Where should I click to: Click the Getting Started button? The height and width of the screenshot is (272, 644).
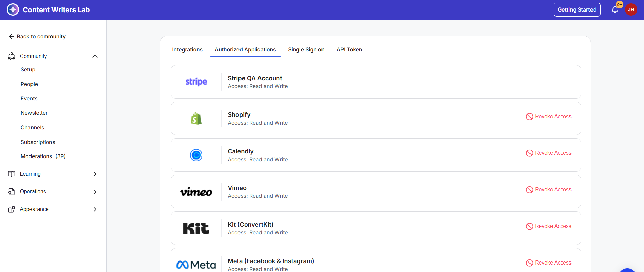click(577, 9)
